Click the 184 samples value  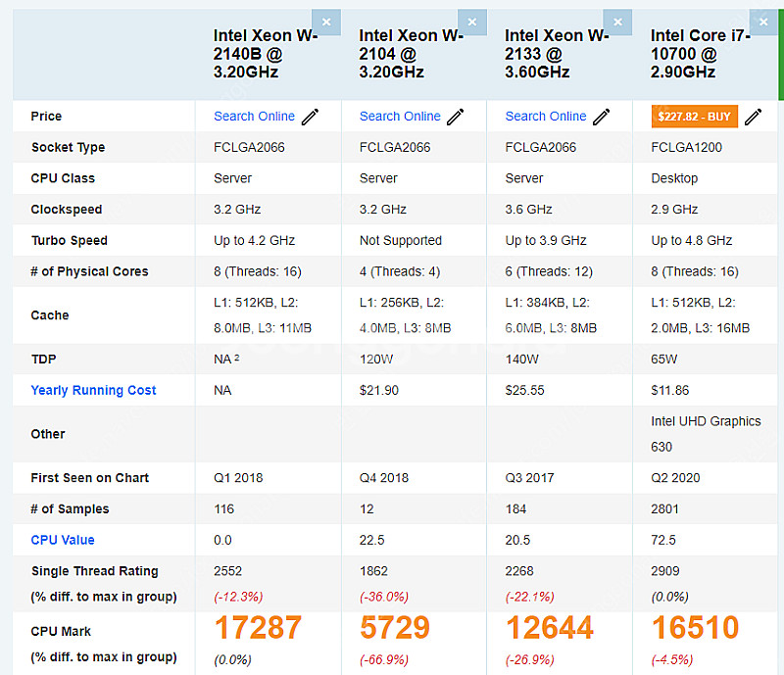point(515,509)
